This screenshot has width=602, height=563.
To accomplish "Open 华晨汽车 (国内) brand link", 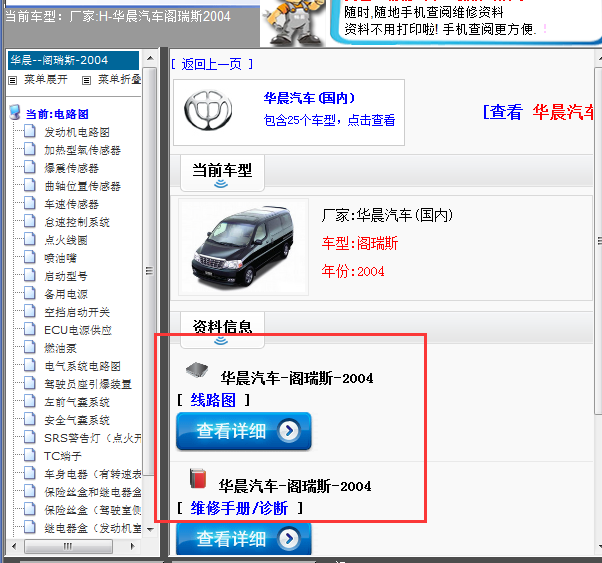I will pyautogui.click(x=309, y=98).
